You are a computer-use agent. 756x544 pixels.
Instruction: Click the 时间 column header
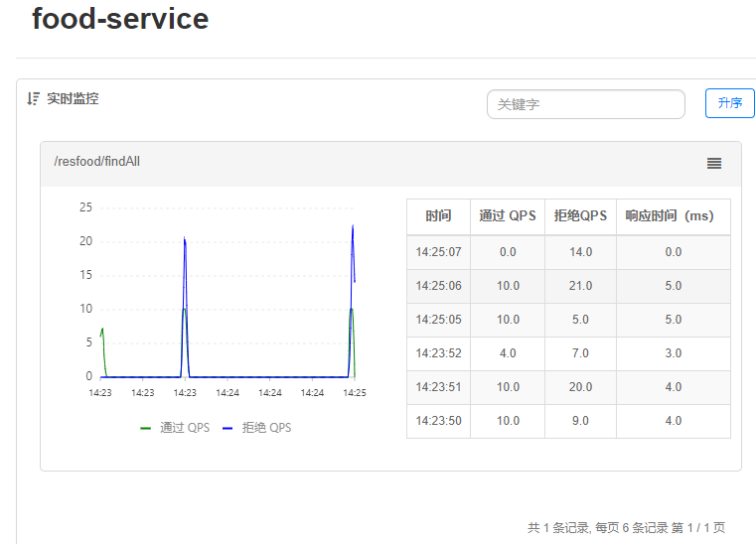point(438,215)
